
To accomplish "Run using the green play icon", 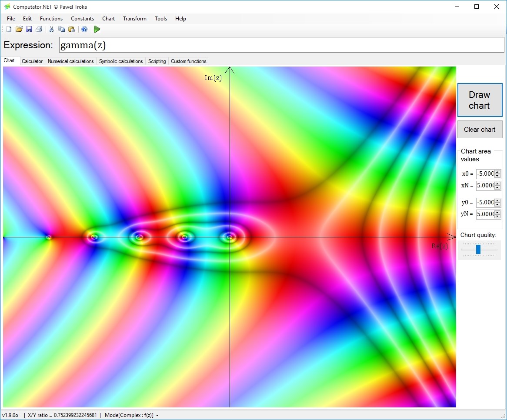I will click(x=97, y=30).
